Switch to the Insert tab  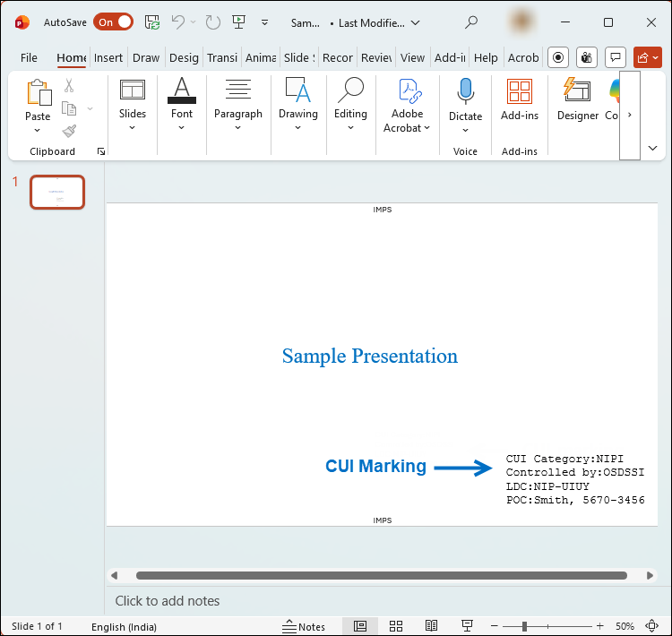(x=108, y=57)
